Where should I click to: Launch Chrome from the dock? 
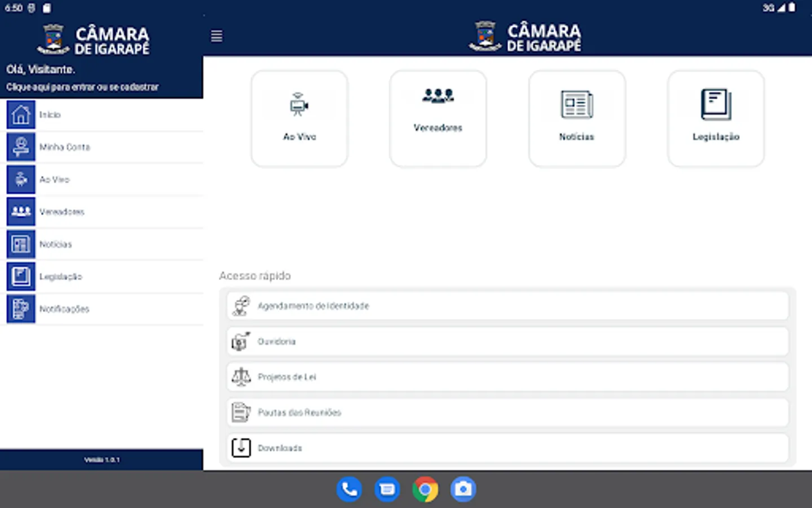pyautogui.click(x=425, y=489)
